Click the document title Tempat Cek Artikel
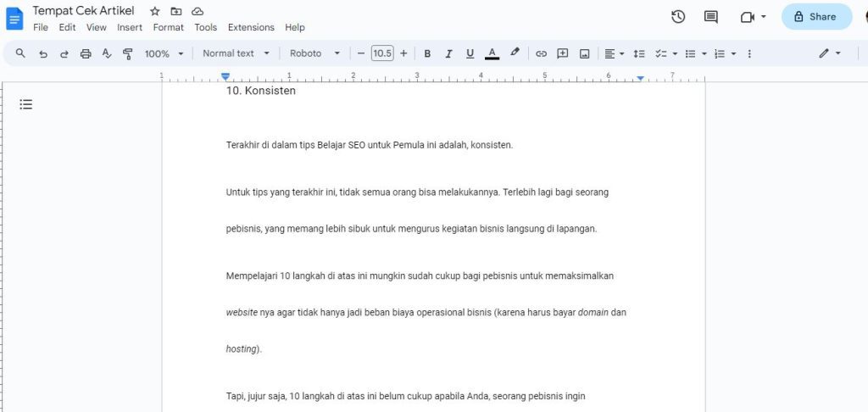868x412 pixels. pos(83,11)
